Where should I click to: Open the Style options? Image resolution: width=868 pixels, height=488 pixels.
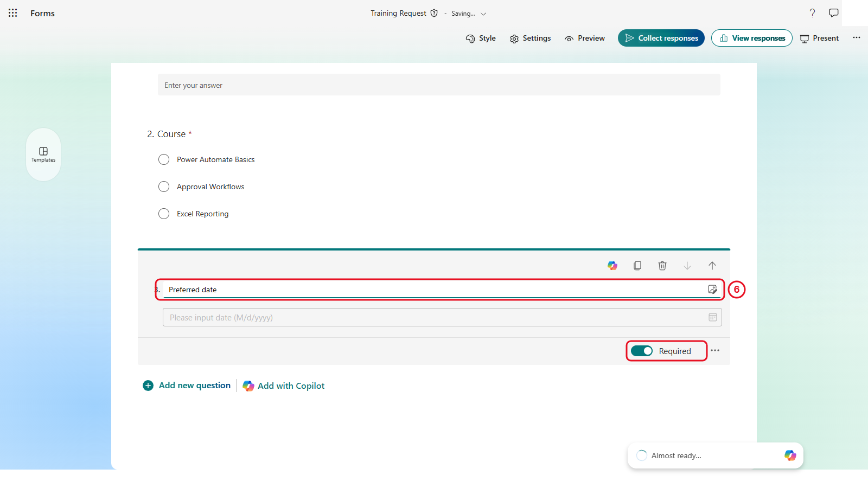click(x=481, y=38)
